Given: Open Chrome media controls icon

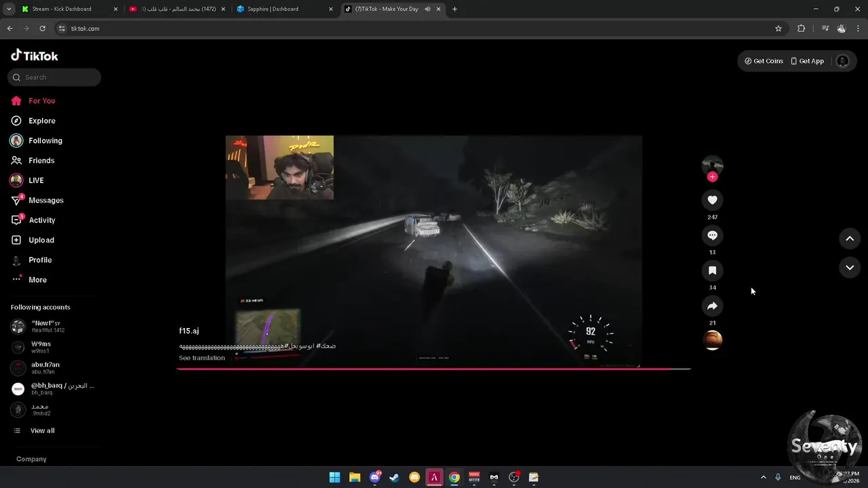Looking at the screenshot, I should pyautogui.click(x=825, y=28).
